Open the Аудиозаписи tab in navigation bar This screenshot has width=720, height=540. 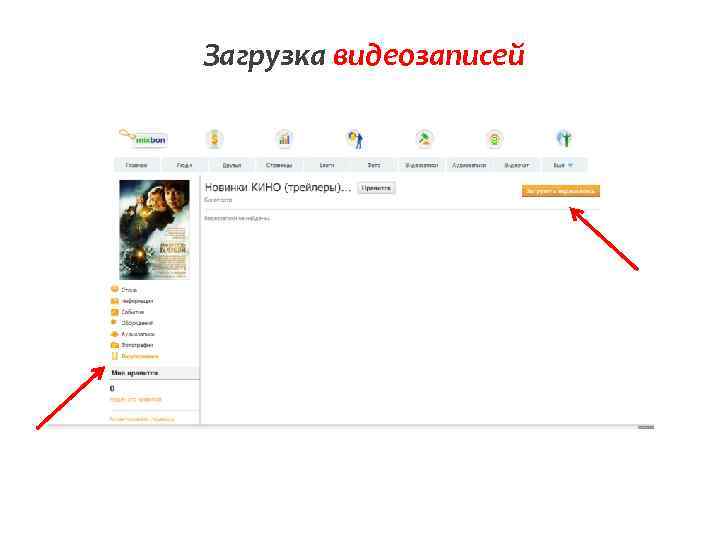tap(469, 165)
